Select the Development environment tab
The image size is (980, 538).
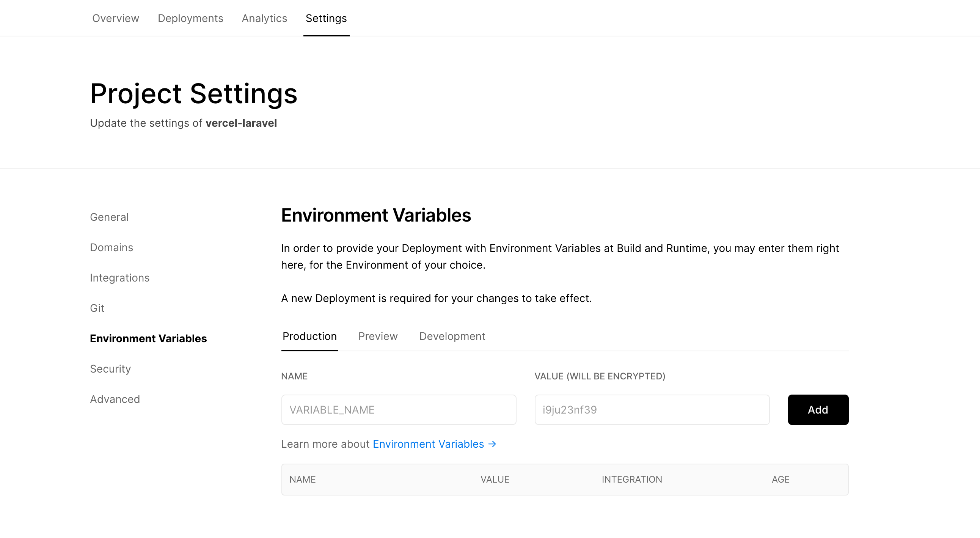452,336
